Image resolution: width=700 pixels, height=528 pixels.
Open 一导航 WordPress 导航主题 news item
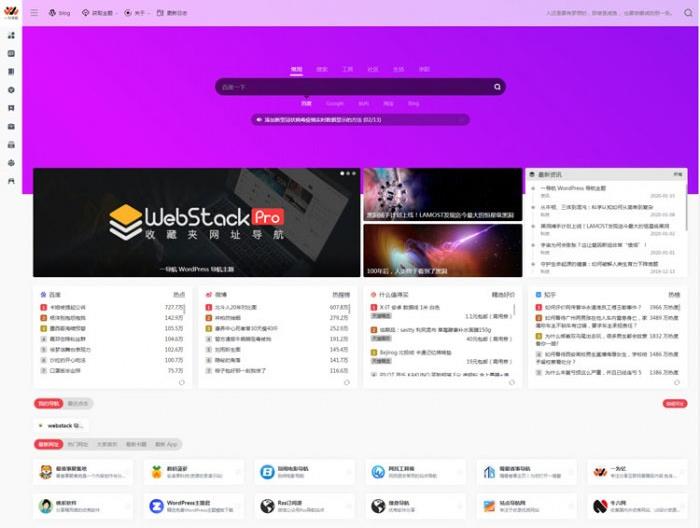click(573, 188)
